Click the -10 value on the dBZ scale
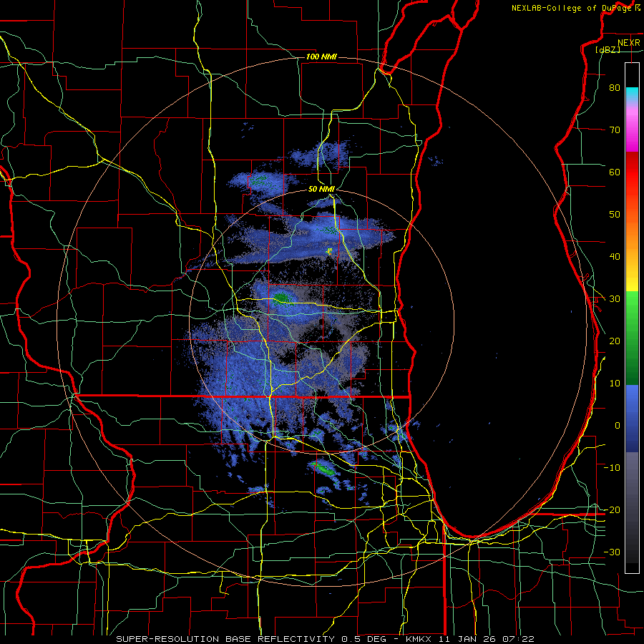The width and height of the screenshot is (644, 644). tap(612, 468)
